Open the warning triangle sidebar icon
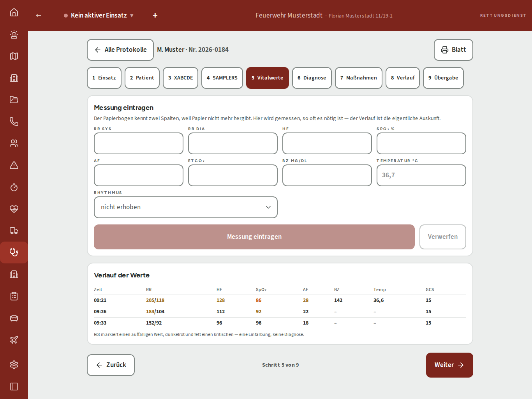The width and height of the screenshot is (532, 399). point(14,165)
